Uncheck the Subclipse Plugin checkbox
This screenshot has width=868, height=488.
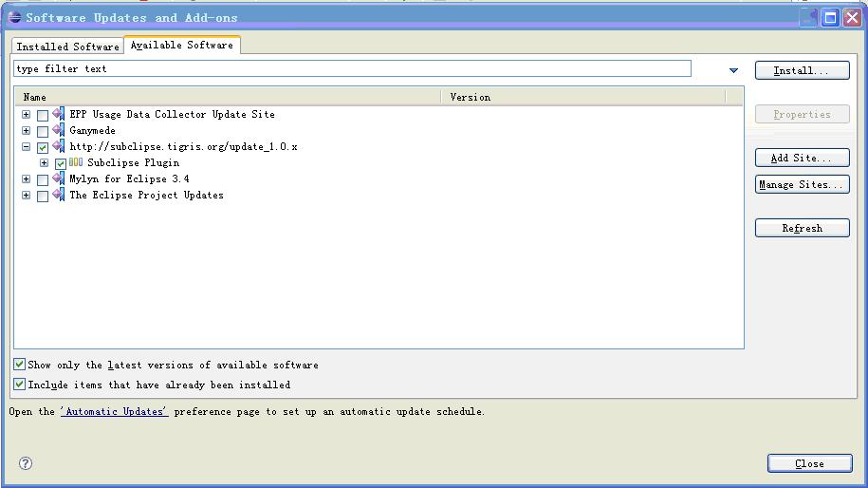click(x=61, y=163)
